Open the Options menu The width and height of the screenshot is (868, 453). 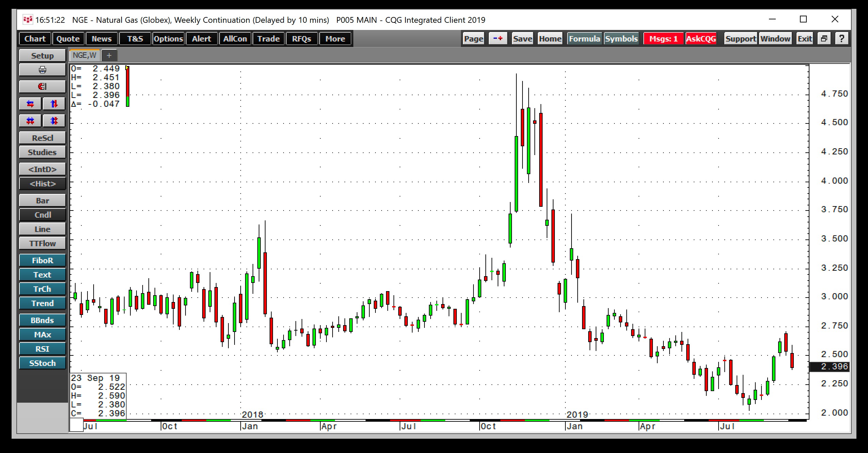[168, 38]
